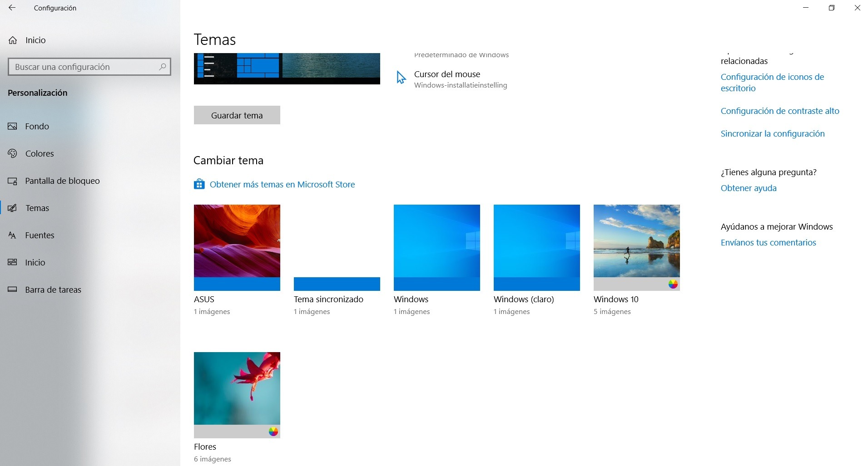This screenshot has width=868, height=466.
Task: Open Configuración de contraste alto link
Action: pos(779,111)
